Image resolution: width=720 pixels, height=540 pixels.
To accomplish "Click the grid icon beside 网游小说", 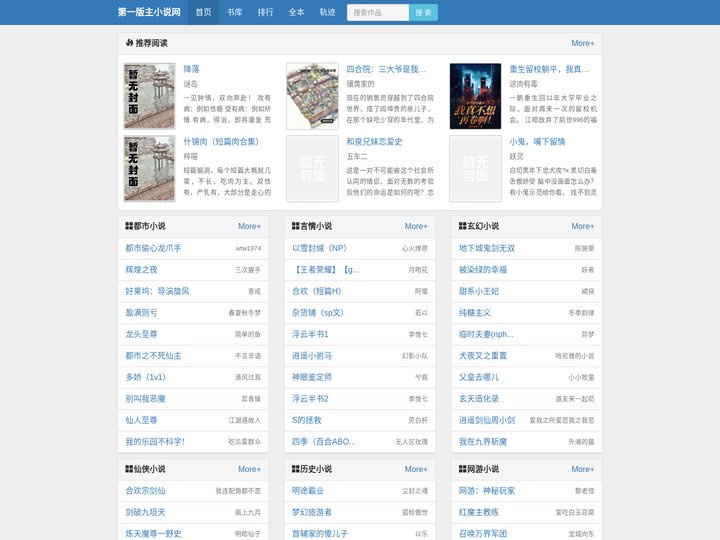I will [462, 469].
